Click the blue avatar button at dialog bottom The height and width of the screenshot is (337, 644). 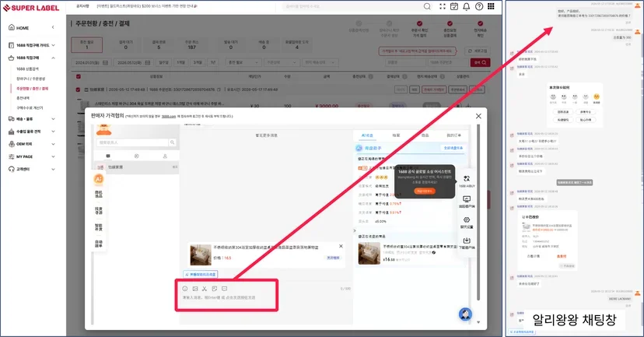coord(465,314)
